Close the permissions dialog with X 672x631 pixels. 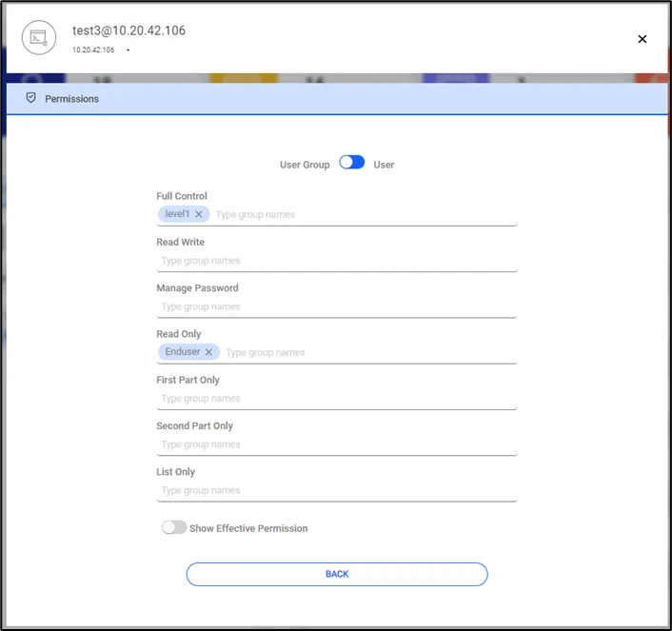642,39
